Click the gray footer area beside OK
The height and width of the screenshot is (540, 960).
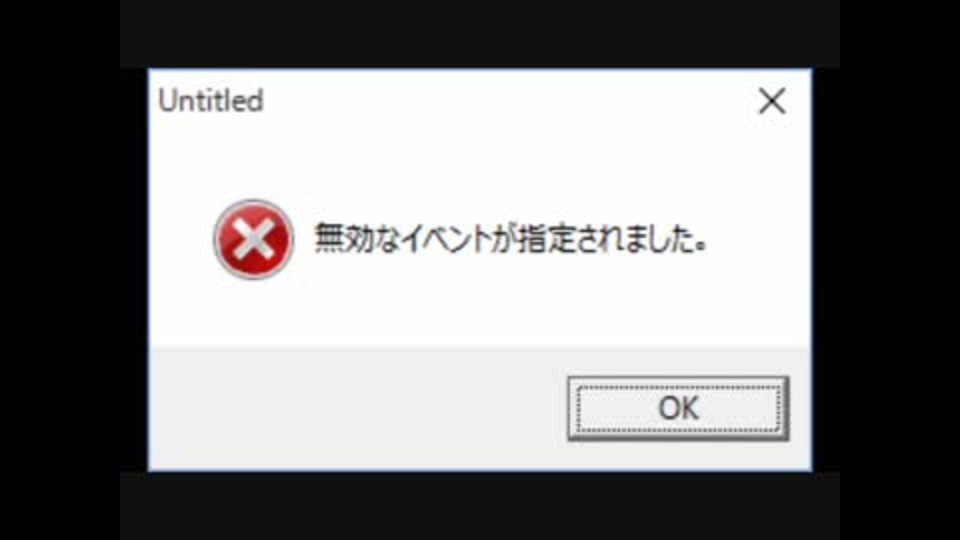(x=358, y=408)
